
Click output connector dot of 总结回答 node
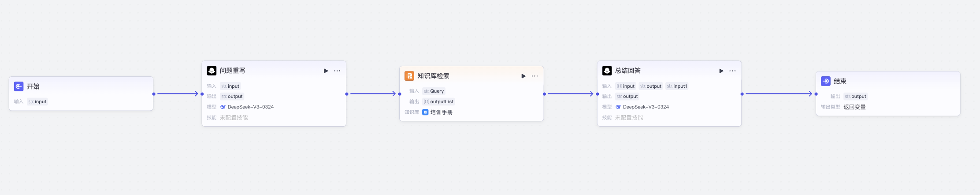pos(742,94)
